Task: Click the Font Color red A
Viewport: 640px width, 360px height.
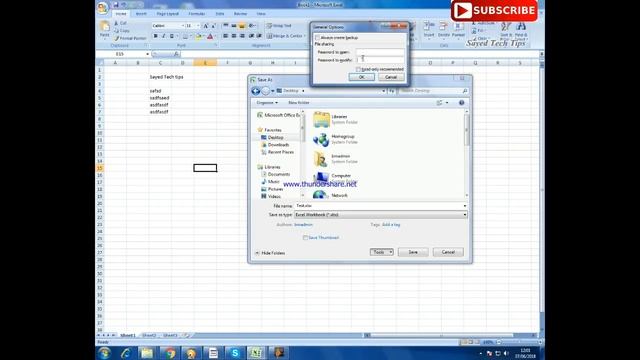Action: pos(210,36)
